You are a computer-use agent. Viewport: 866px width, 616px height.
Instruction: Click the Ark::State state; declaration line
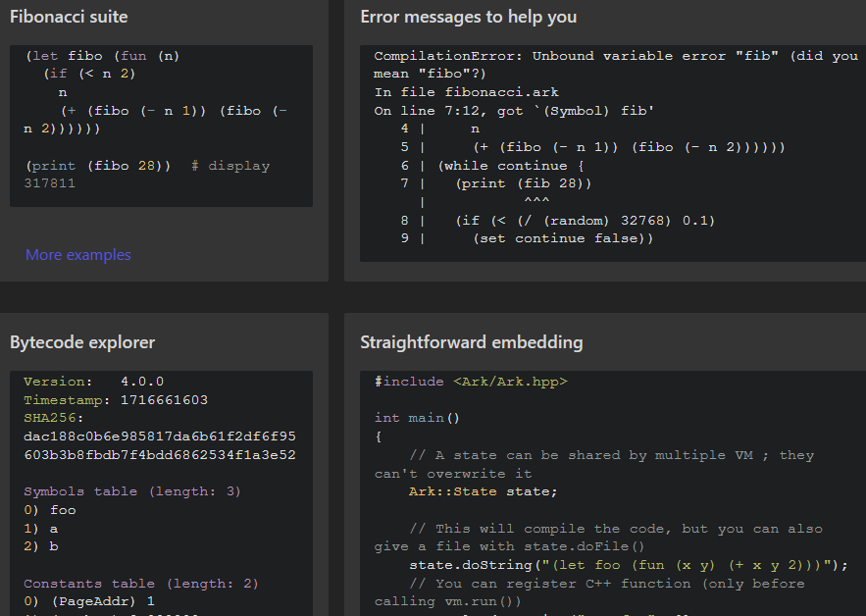(x=483, y=491)
